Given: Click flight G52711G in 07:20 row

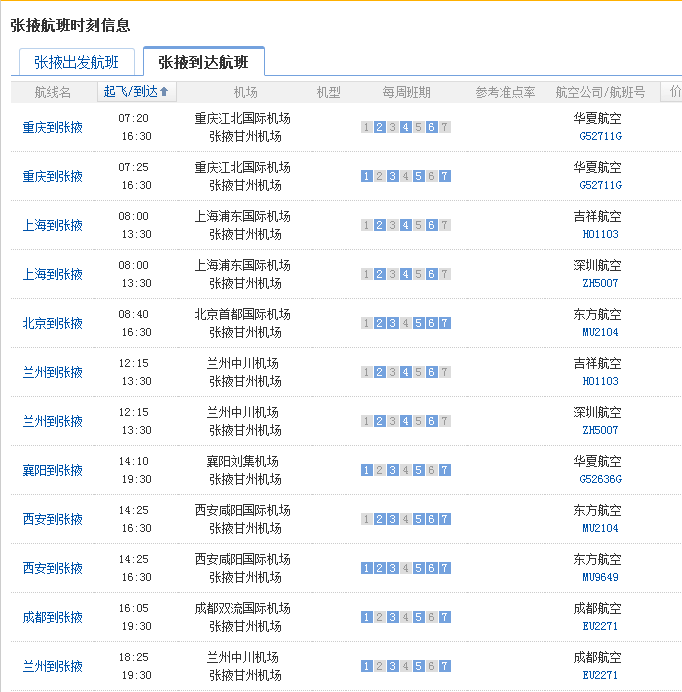Looking at the screenshot, I should coord(600,136).
